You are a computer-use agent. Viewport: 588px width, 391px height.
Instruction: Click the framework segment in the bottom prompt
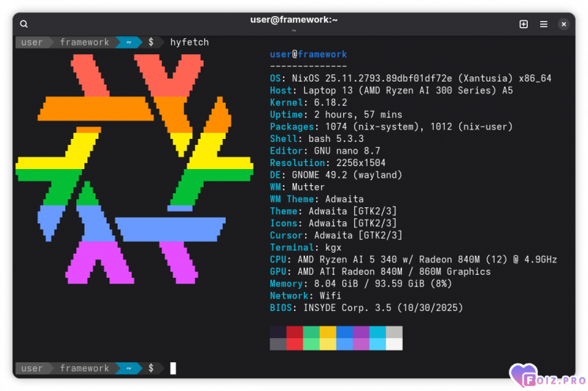point(85,368)
